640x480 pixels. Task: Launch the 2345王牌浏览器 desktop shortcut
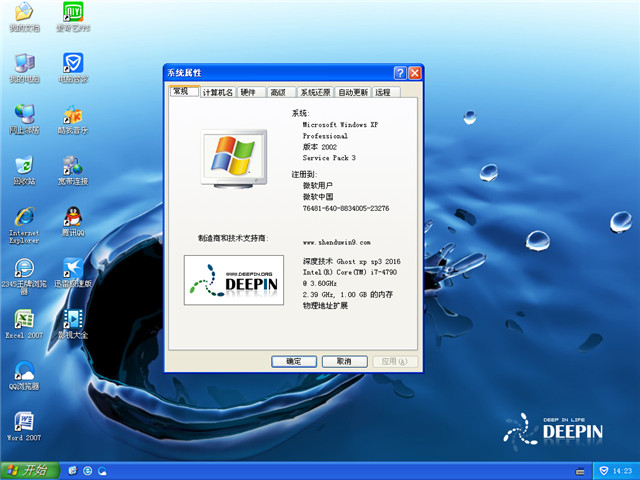[x=24, y=276]
